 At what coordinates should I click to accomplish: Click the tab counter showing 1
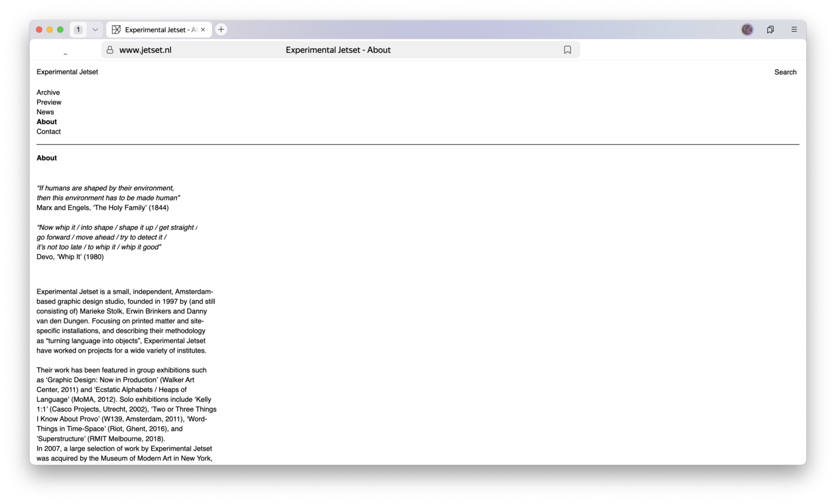(78, 30)
